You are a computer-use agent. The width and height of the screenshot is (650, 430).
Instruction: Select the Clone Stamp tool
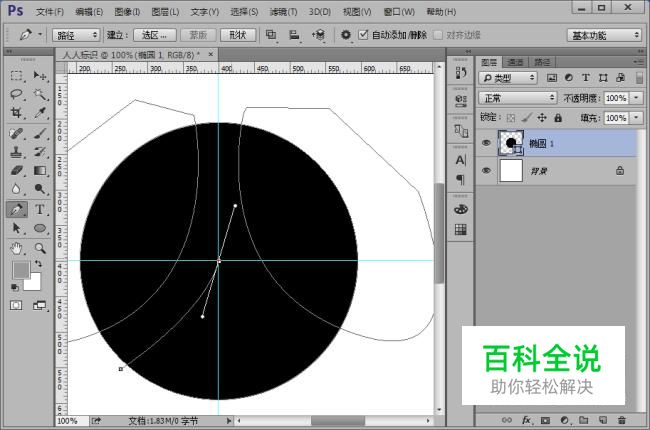pos(16,152)
